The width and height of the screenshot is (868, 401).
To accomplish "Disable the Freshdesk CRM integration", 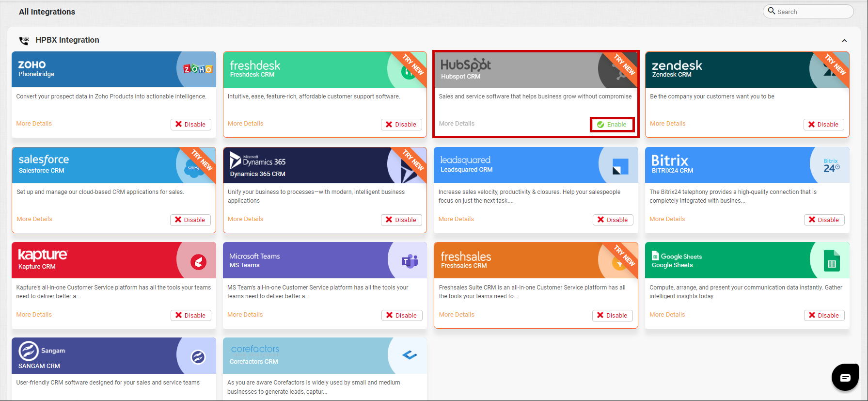I will click(401, 124).
